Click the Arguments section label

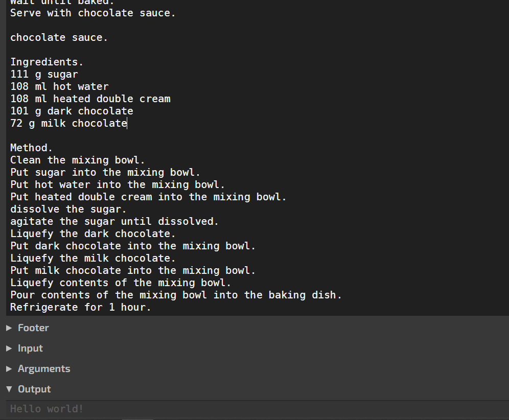pos(44,368)
